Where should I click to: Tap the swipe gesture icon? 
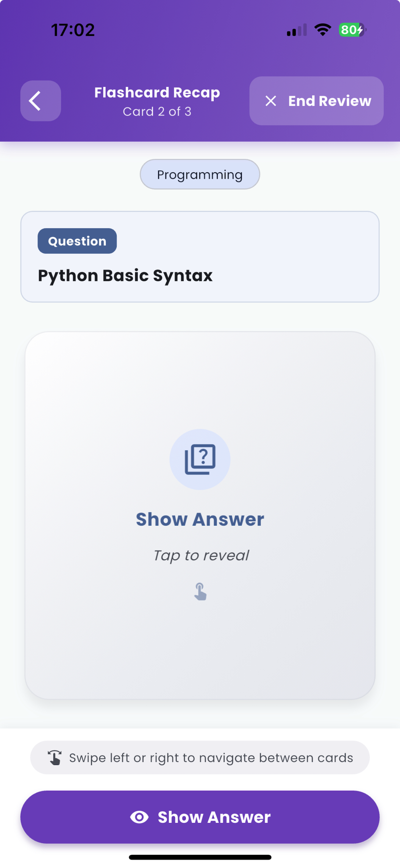(55, 757)
